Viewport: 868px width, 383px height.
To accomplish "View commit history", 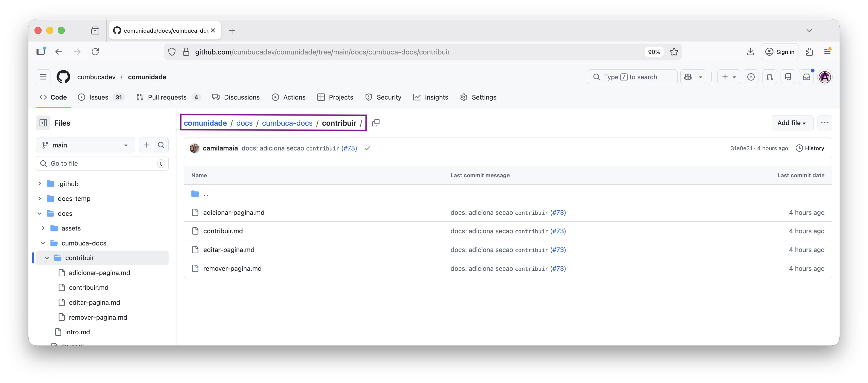I will [810, 148].
